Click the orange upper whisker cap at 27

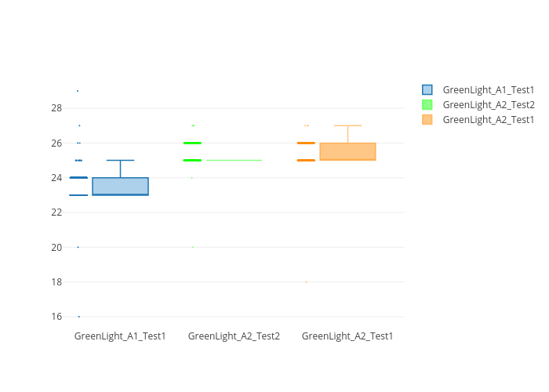tap(347, 125)
